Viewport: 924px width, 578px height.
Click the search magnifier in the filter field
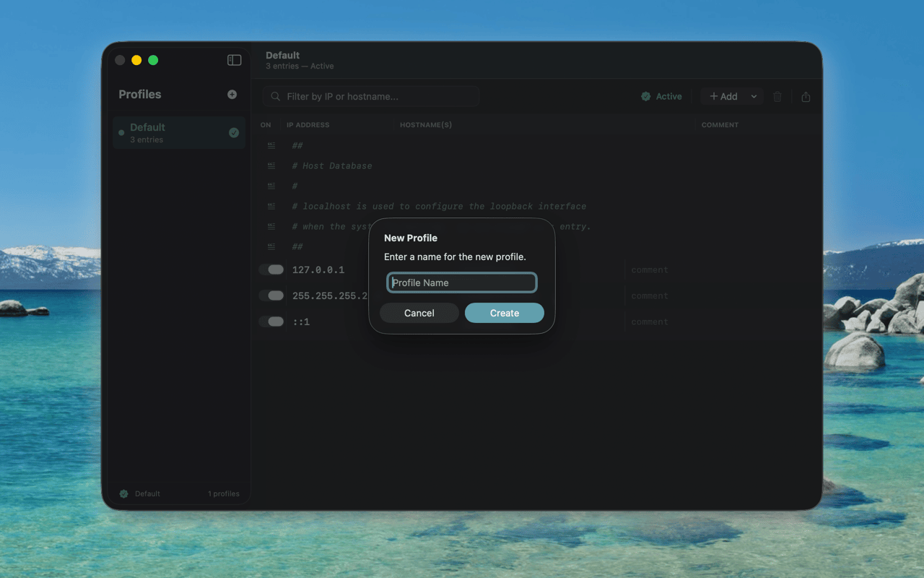pos(275,96)
